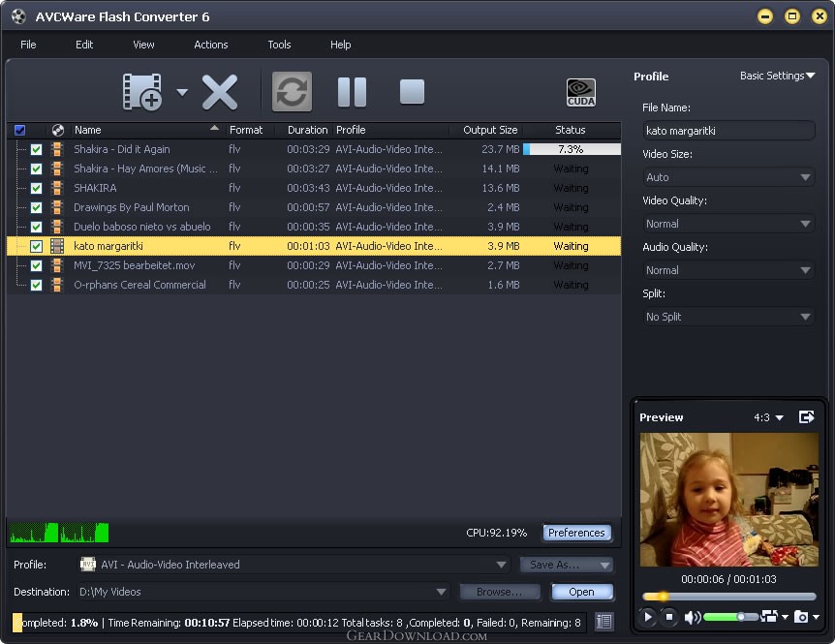Open the Audio Quality Normal dropdown

click(x=728, y=270)
